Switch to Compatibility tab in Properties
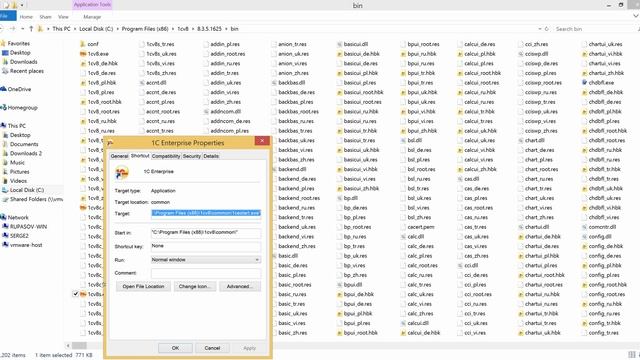This screenshot has width=640, height=360. pyautogui.click(x=166, y=156)
